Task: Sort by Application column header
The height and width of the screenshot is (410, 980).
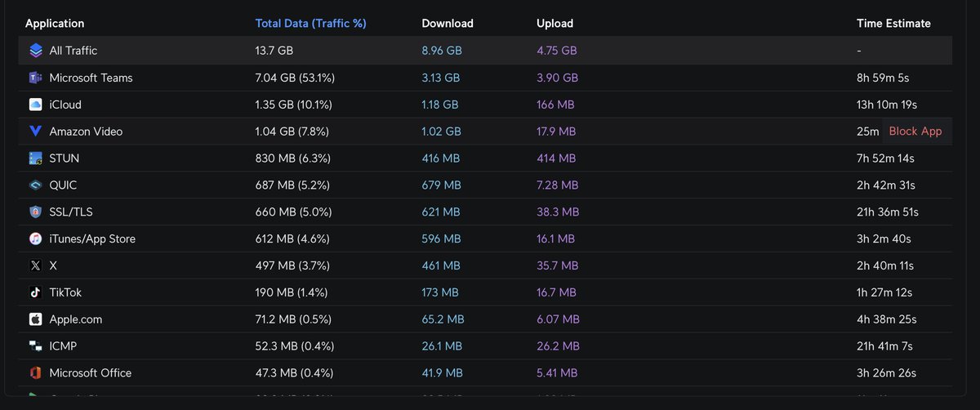Action: [55, 24]
